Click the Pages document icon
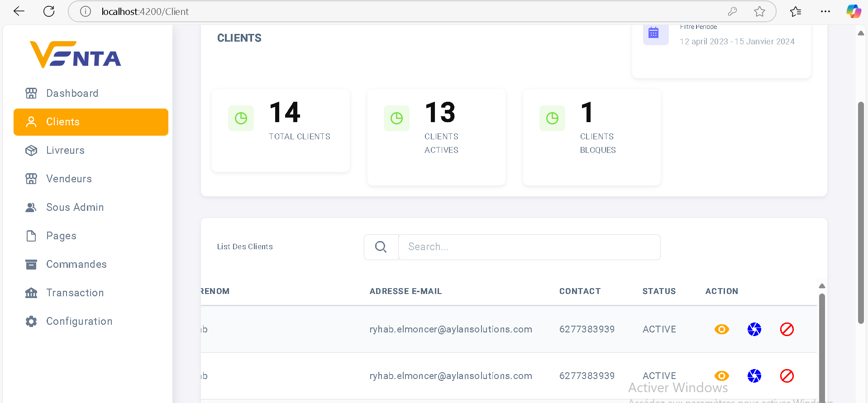Viewport: 868px width, 403px height. (x=31, y=236)
